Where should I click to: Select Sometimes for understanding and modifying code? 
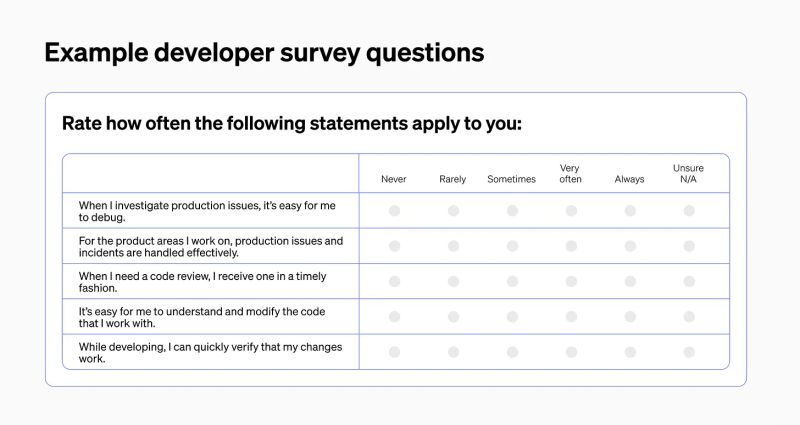coord(512,317)
